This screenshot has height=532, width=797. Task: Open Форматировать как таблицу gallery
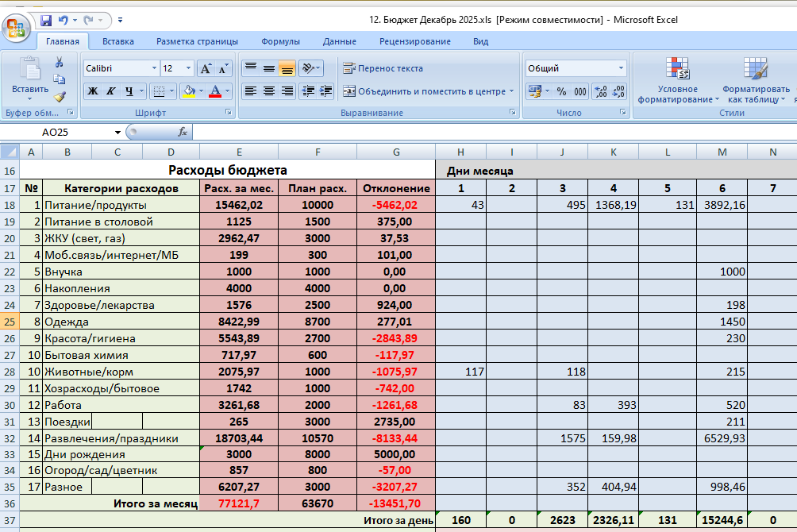(756, 80)
